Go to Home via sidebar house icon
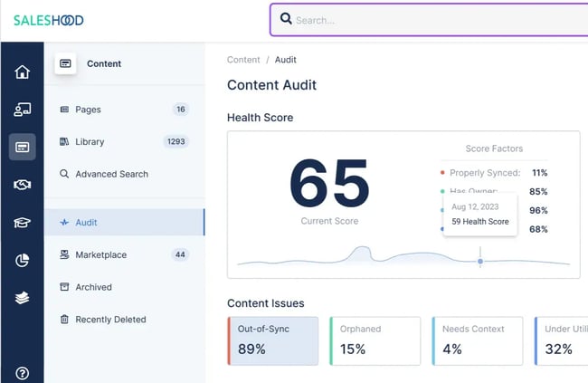 tap(22, 72)
